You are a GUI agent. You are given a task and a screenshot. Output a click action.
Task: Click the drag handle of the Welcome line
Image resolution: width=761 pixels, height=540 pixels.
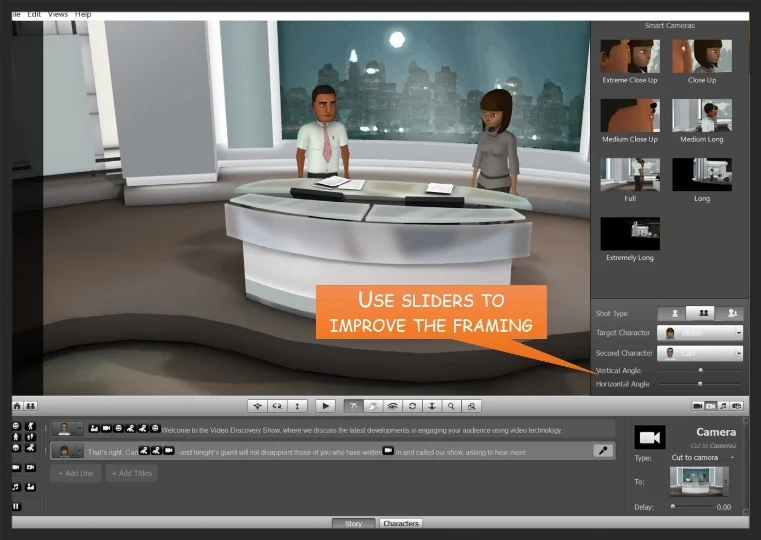[46, 428]
